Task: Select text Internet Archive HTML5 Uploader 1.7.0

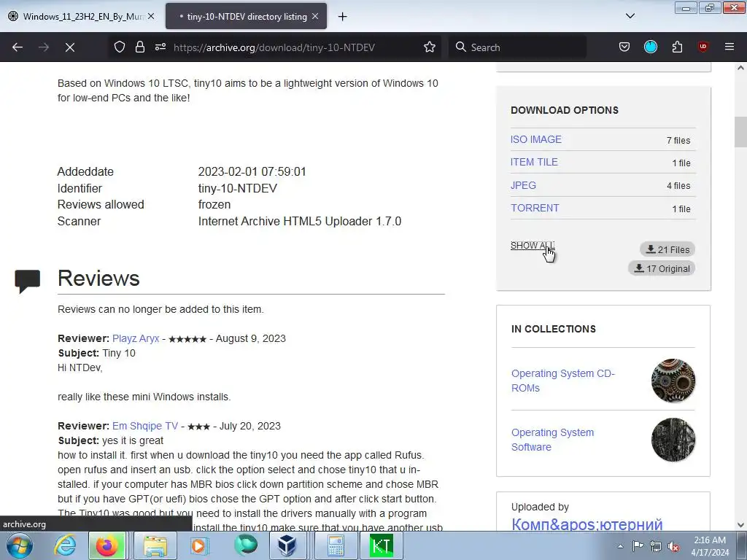Action: click(x=300, y=222)
